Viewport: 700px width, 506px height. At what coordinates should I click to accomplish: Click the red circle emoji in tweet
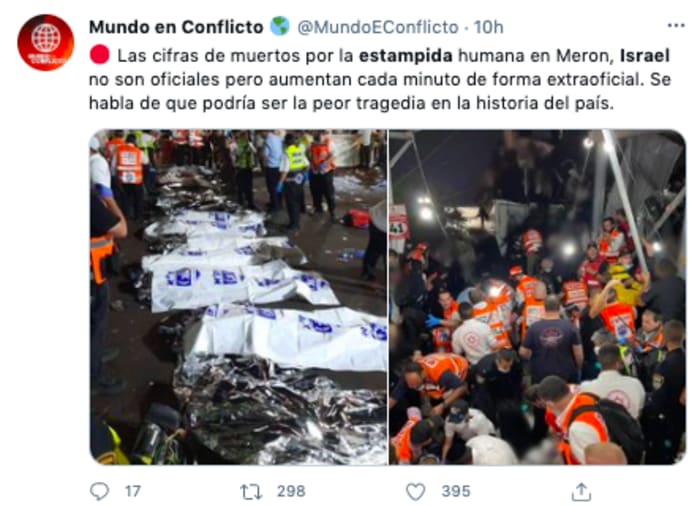[x=100, y=55]
